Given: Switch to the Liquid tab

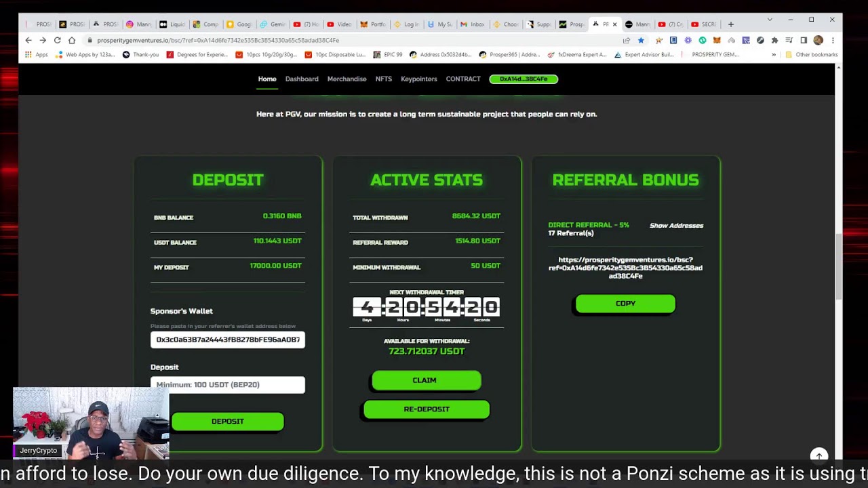Looking at the screenshot, I should [x=173, y=24].
